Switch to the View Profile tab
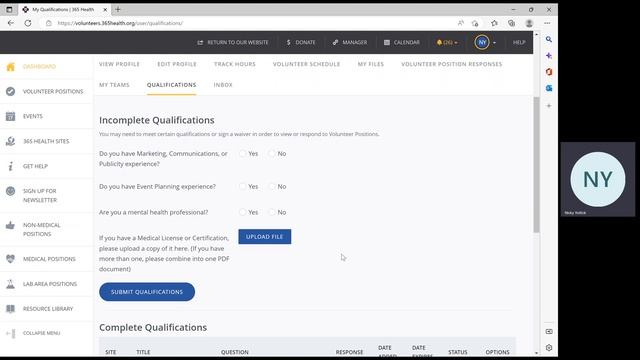The height and width of the screenshot is (360, 640). pos(119,64)
